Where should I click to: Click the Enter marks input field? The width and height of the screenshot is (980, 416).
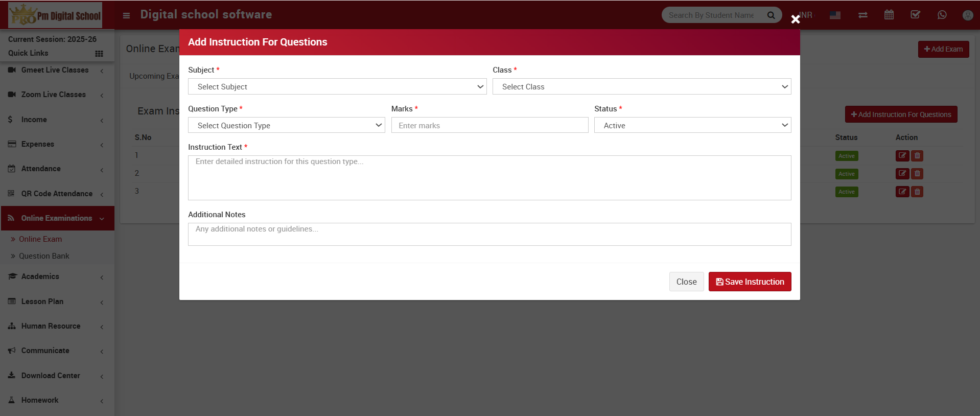(489, 126)
